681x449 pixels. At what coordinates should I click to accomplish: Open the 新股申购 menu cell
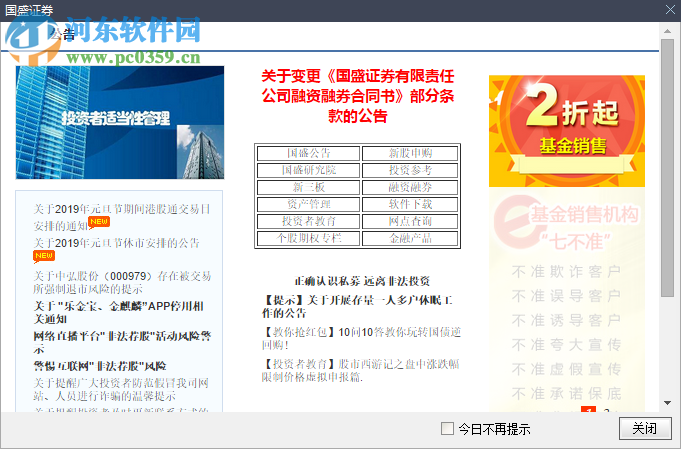410,153
